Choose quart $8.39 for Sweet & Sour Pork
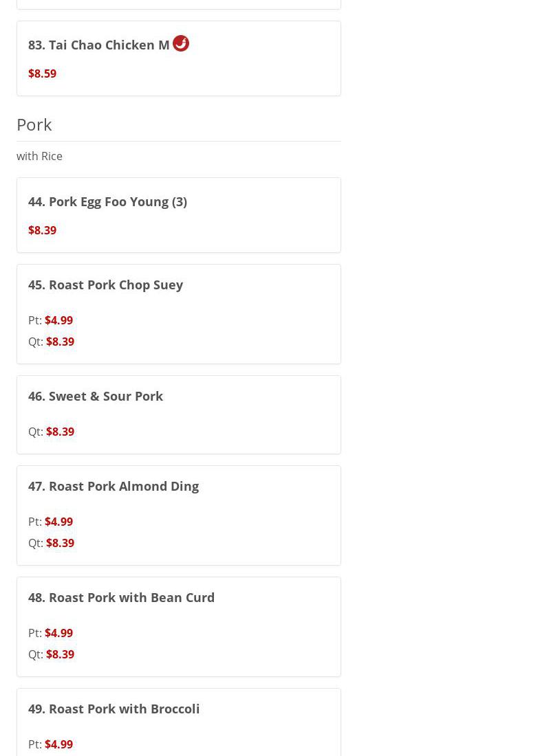 [60, 432]
